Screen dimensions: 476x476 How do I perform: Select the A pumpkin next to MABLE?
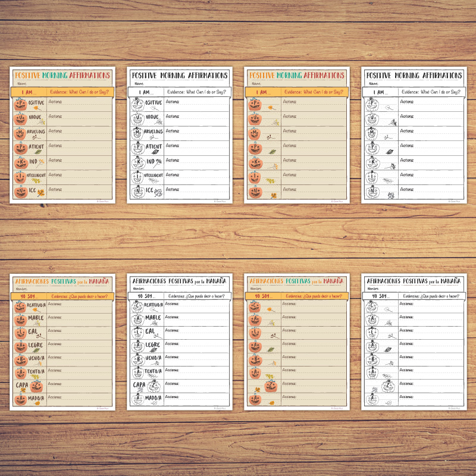tap(20, 319)
